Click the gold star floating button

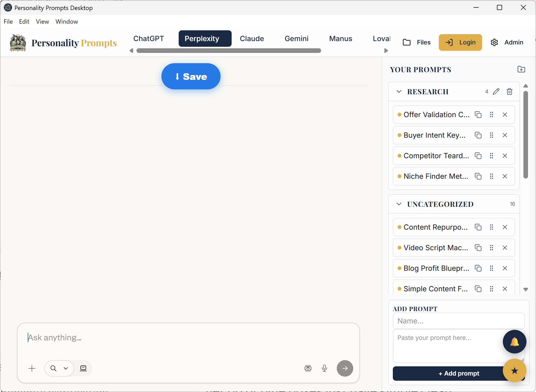point(515,370)
